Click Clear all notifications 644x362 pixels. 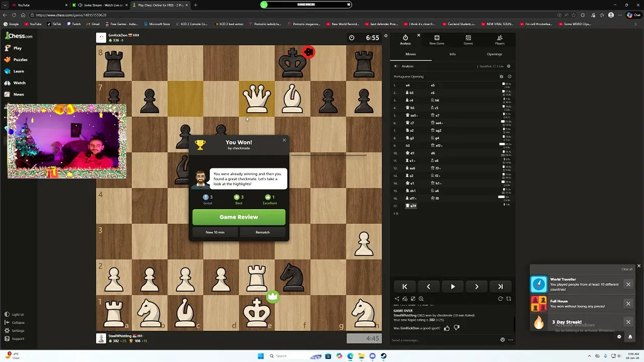[x=627, y=269]
